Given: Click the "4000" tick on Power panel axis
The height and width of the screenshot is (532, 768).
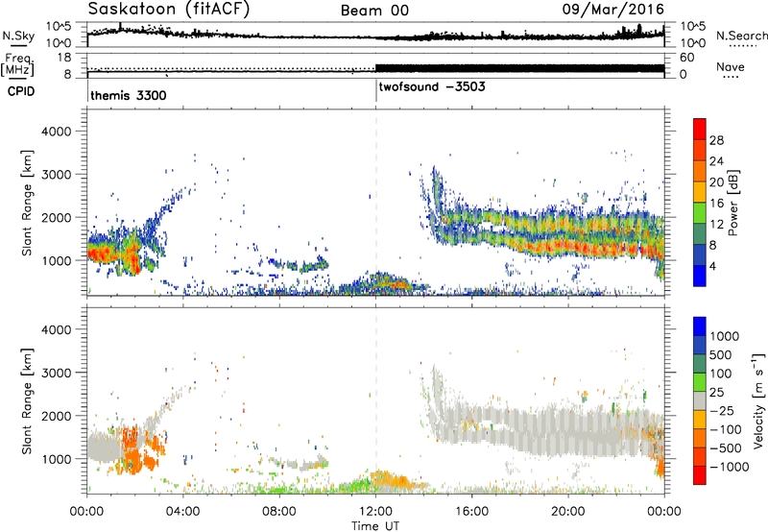Looking at the screenshot, I should 56,132.
